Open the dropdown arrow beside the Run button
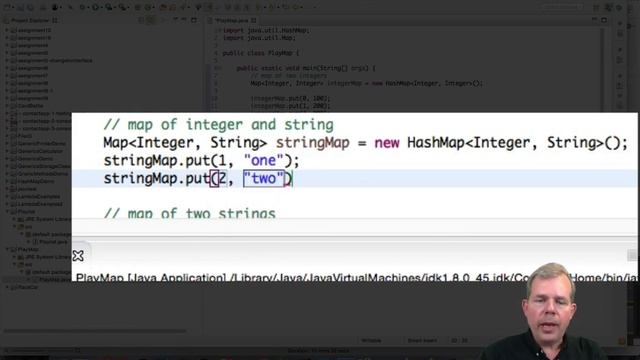The height and width of the screenshot is (360, 640). [x=101, y=7]
